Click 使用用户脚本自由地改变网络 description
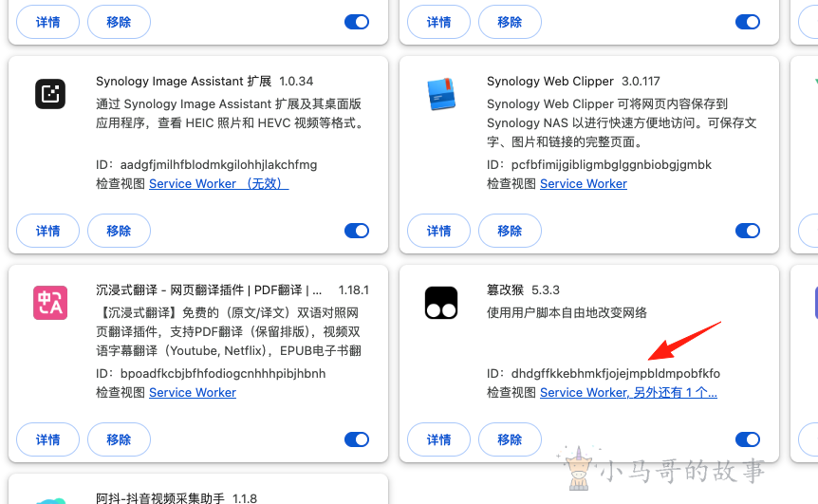 point(567,313)
